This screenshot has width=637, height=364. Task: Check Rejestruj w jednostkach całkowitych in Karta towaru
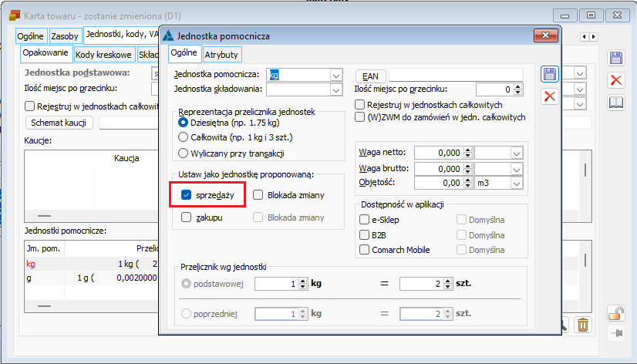(29, 106)
